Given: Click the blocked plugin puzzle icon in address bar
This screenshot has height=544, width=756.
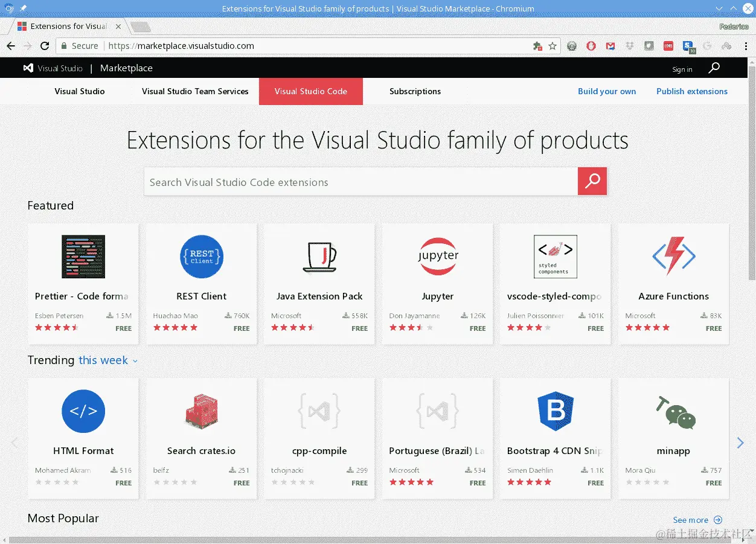Looking at the screenshot, I should tap(537, 46).
